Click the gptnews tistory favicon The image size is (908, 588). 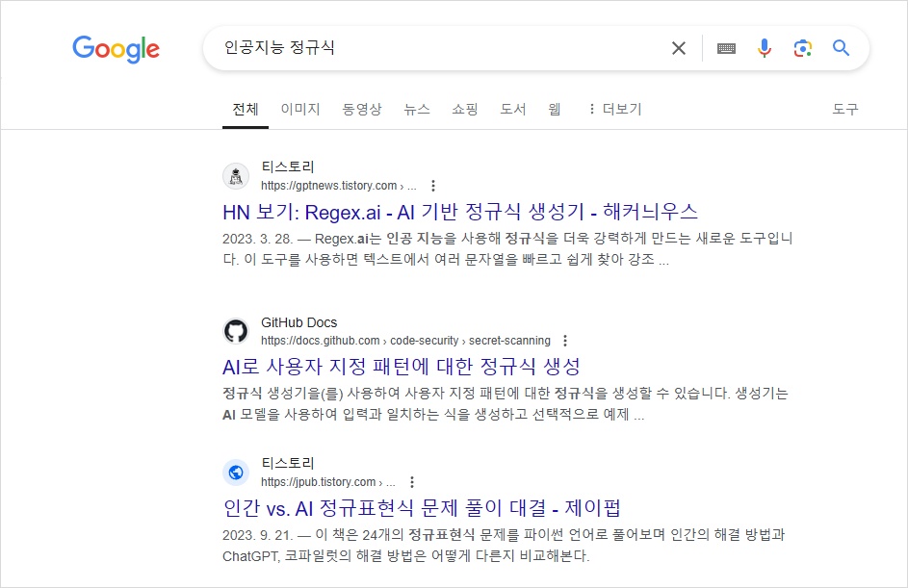236,176
